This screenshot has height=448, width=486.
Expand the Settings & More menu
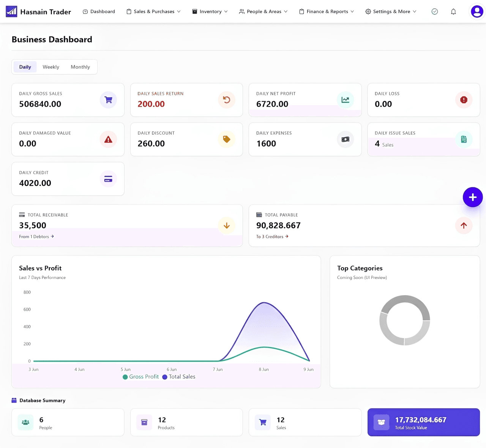pyautogui.click(x=391, y=11)
